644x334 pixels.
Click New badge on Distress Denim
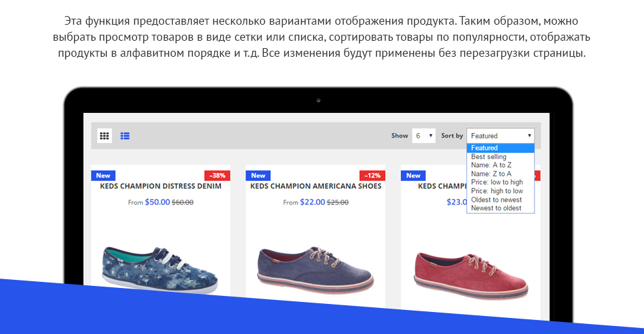point(103,176)
